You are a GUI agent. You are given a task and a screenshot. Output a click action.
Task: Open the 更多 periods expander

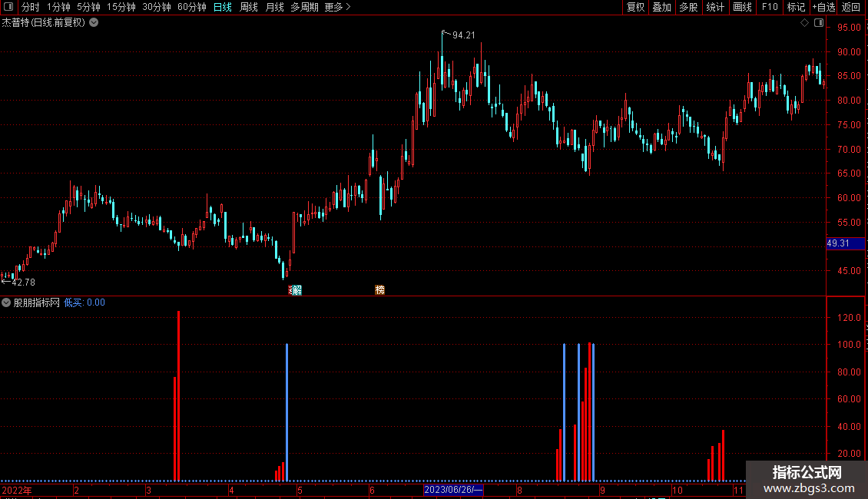pos(337,7)
